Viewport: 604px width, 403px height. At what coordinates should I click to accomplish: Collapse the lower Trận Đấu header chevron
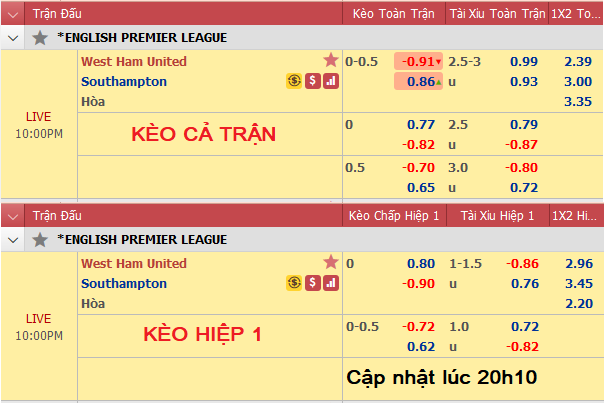tap(13, 216)
